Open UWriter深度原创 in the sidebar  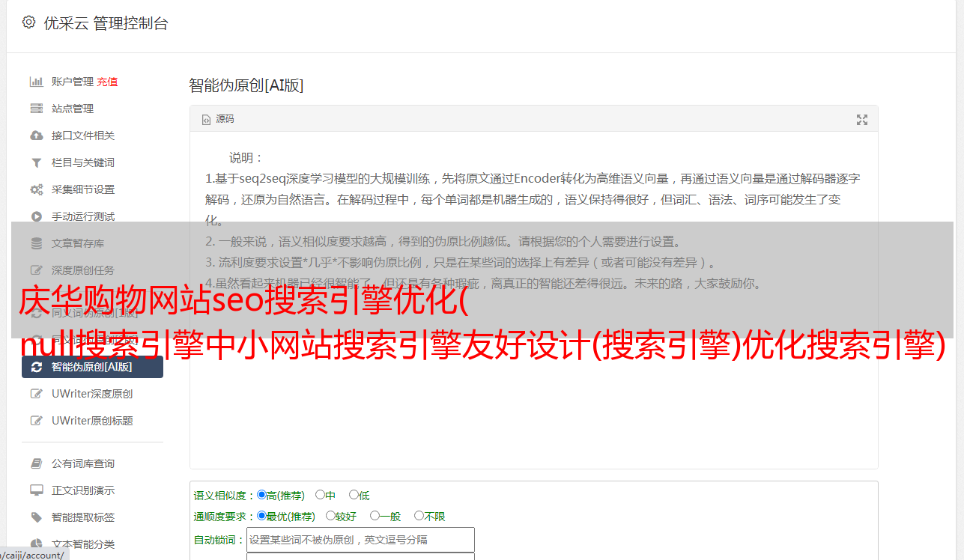point(92,394)
